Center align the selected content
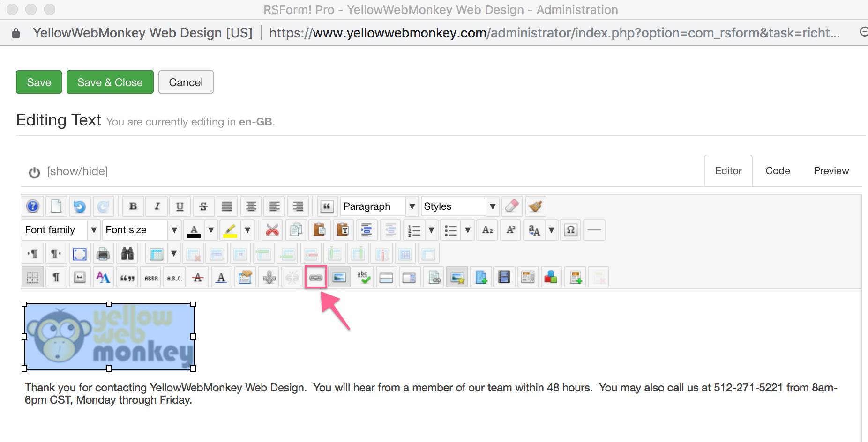The width and height of the screenshot is (868, 442). (251, 206)
